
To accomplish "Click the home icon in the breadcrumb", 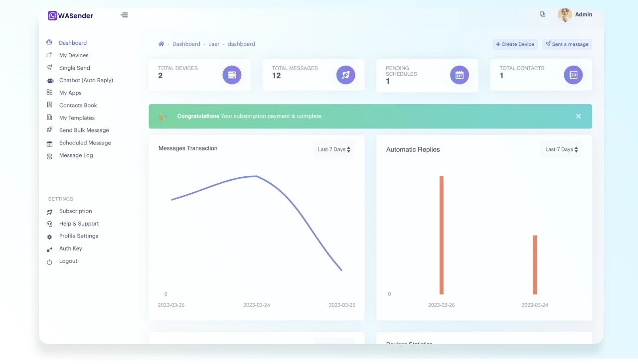I will [161, 44].
